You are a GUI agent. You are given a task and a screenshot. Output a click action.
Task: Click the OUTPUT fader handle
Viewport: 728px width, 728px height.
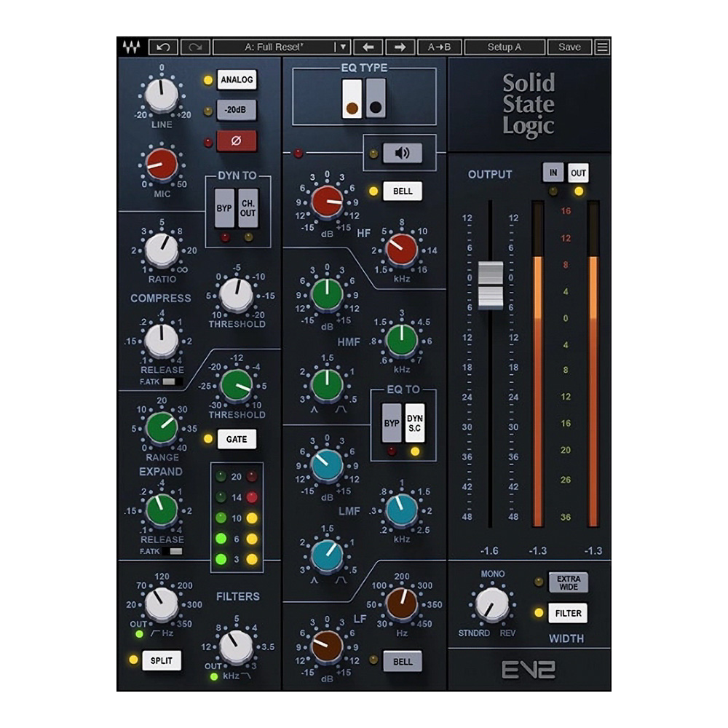(x=490, y=285)
